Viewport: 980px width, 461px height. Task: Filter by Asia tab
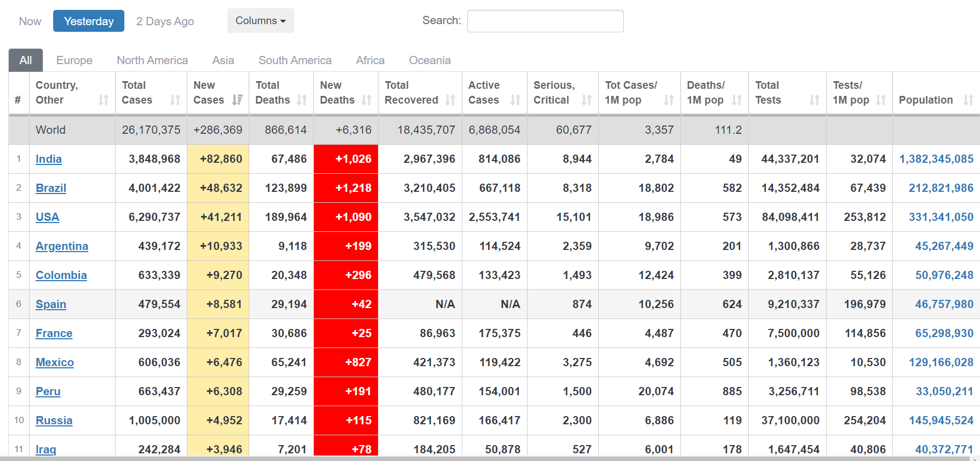click(223, 60)
